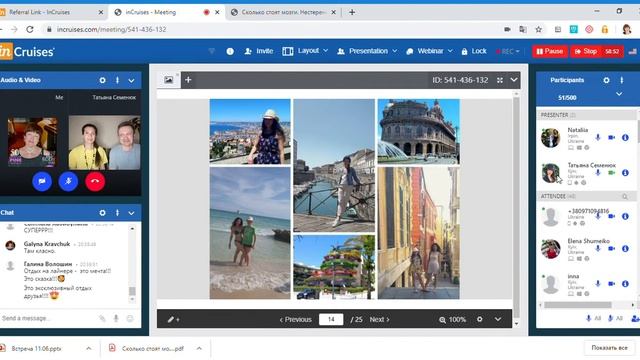Image resolution: width=640 pixels, height=360 pixels.
Task: Collapse the Audio & Video panel
Action: click(131, 81)
